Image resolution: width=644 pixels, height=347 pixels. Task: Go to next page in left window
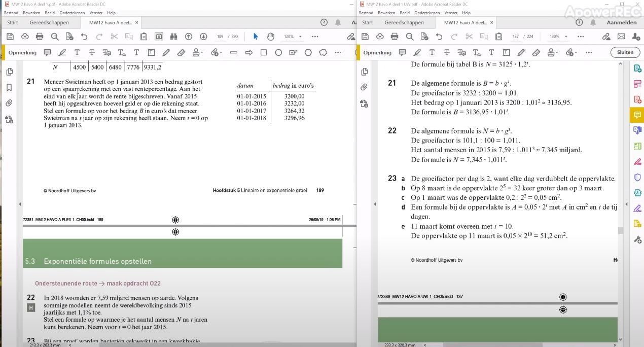[x=203, y=37]
